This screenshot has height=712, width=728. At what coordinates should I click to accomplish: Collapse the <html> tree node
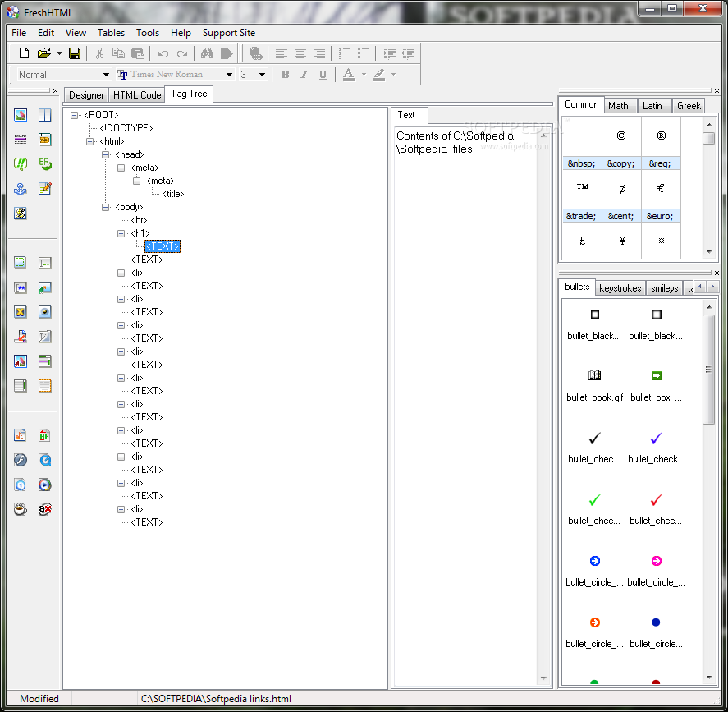(x=90, y=141)
